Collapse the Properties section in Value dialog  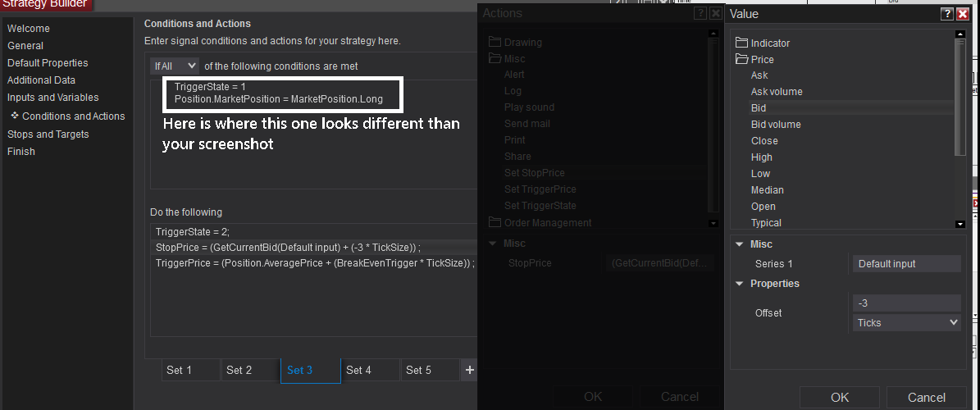point(740,284)
